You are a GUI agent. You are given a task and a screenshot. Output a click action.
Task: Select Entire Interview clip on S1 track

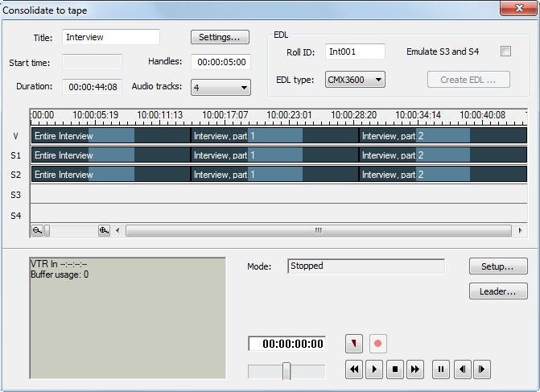coord(111,155)
